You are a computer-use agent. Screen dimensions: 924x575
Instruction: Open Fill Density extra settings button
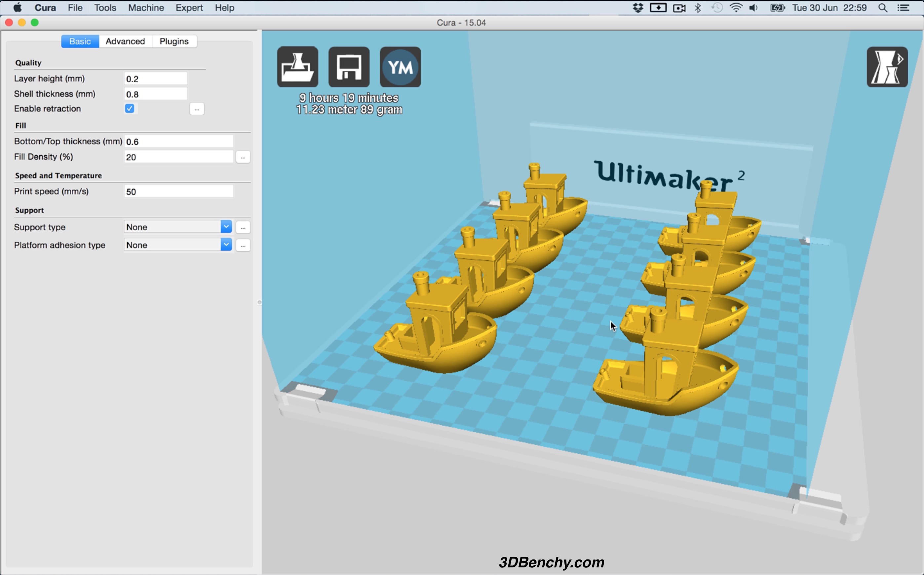pyautogui.click(x=243, y=157)
